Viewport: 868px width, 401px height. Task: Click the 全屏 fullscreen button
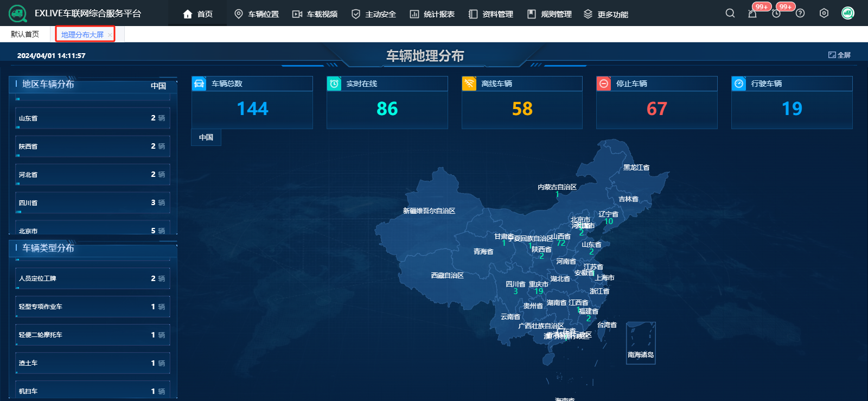[839, 55]
